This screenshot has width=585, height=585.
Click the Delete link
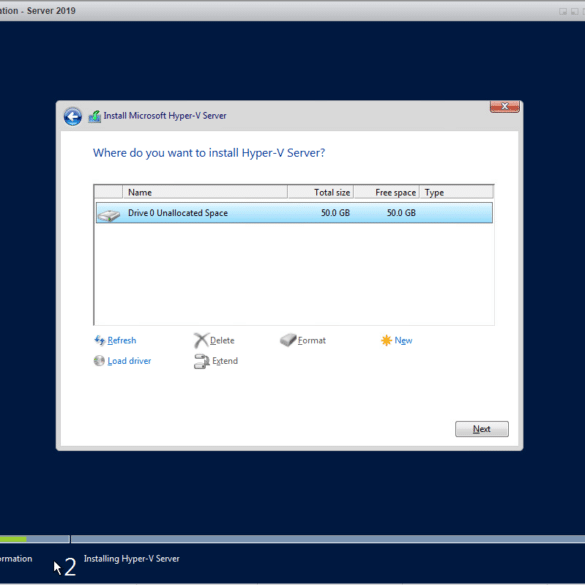[x=222, y=340]
